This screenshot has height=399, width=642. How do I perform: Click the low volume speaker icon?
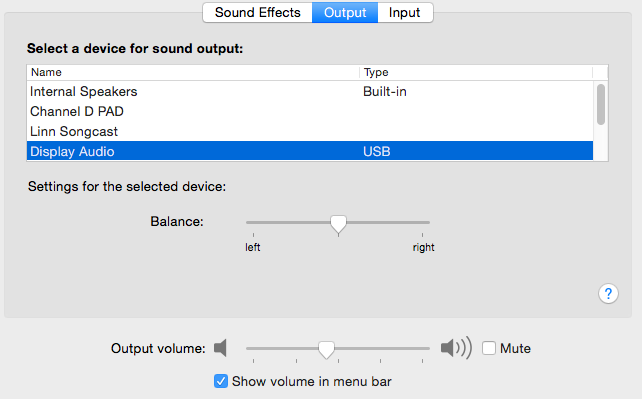(220, 348)
